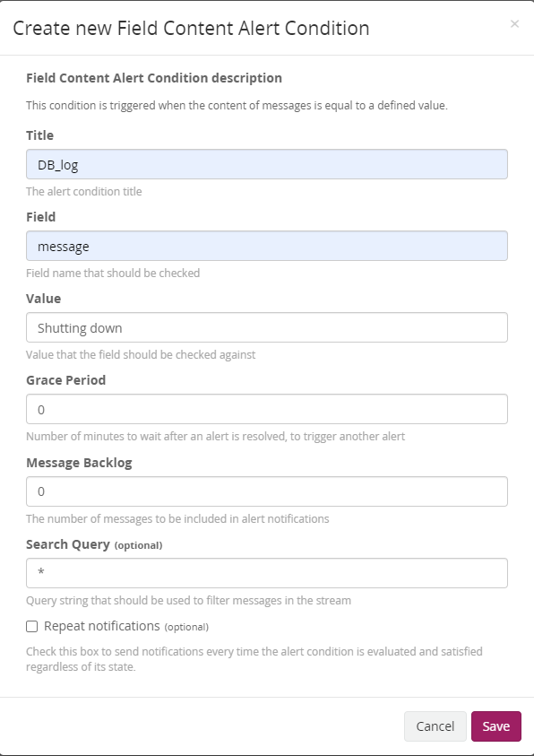Click the dialog heading Create new Field Content
Screen dimensions: 534x756
tap(191, 28)
